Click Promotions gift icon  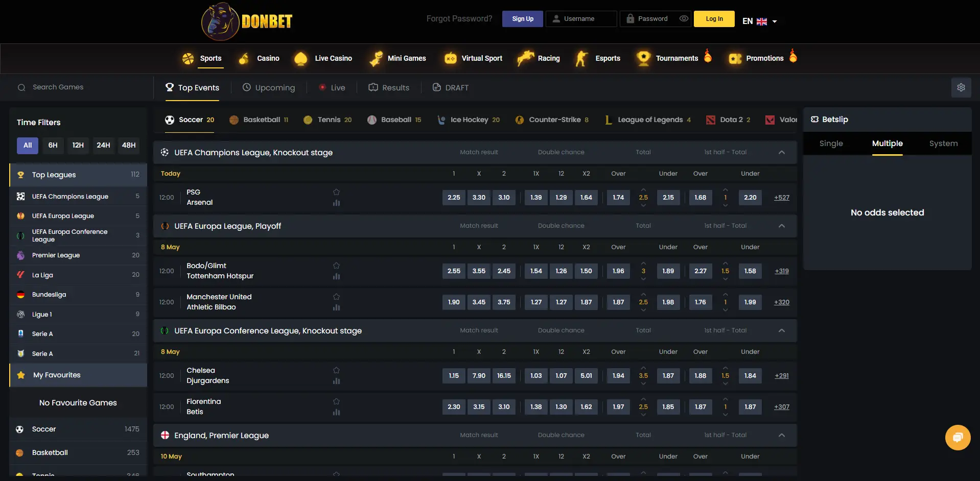735,59
